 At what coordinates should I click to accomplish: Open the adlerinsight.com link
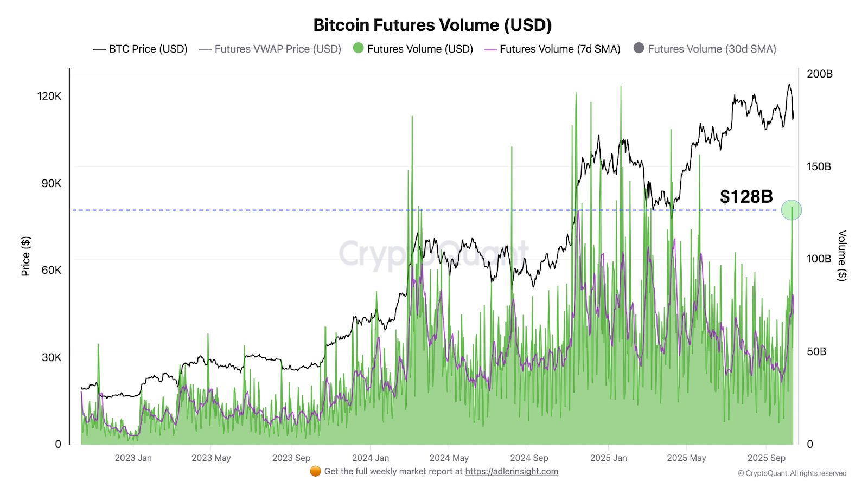pyautogui.click(x=511, y=471)
